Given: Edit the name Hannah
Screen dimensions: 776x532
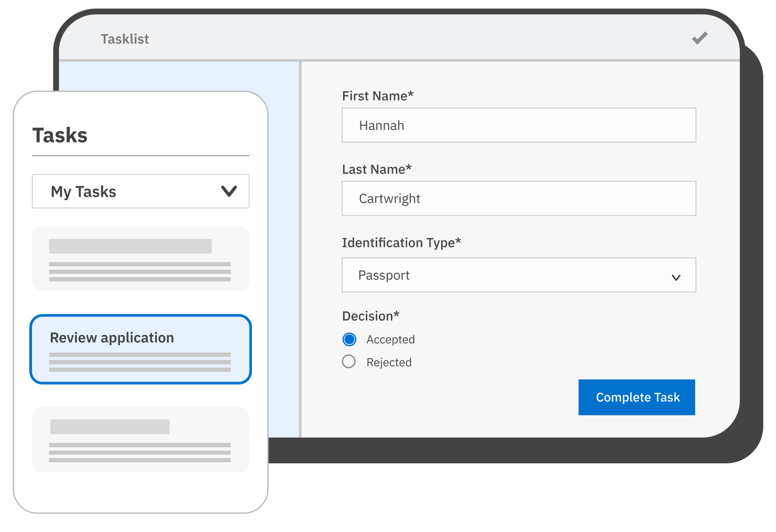Looking at the screenshot, I should coord(381,125).
